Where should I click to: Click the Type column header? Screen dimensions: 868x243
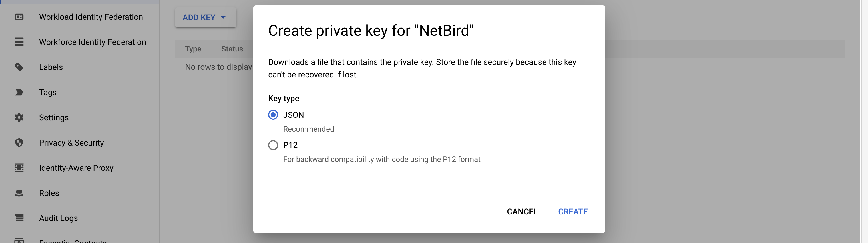coord(193,49)
